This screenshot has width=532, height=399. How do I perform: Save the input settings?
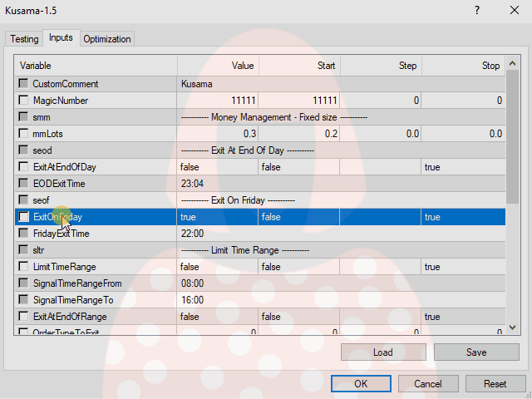tap(476, 352)
